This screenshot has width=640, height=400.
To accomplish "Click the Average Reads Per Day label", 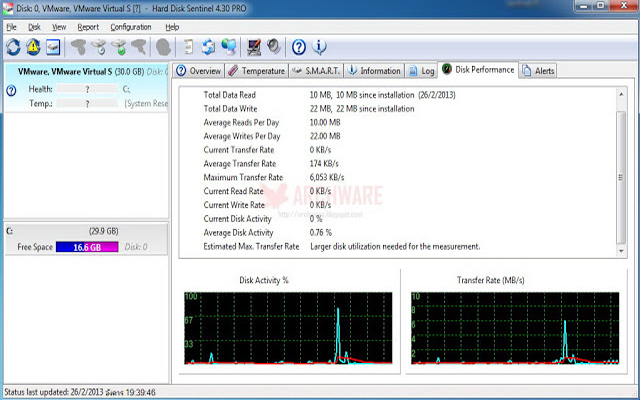I will [x=241, y=122].
